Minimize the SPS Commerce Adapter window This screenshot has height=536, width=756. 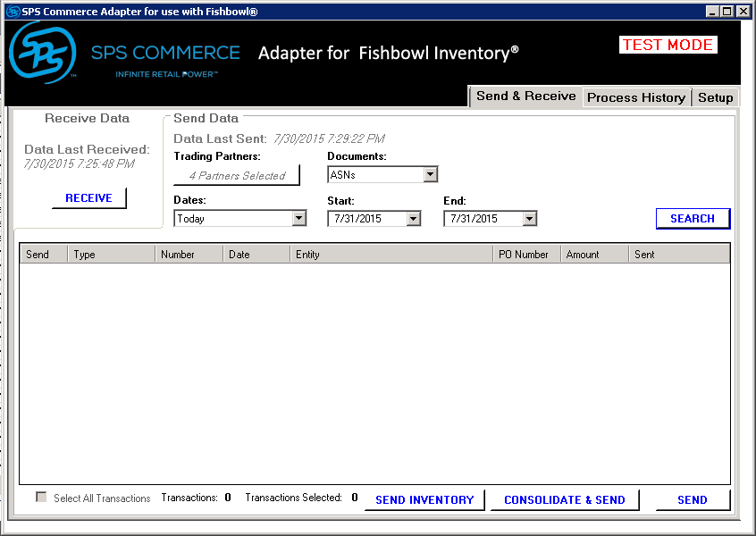point(712,11)
